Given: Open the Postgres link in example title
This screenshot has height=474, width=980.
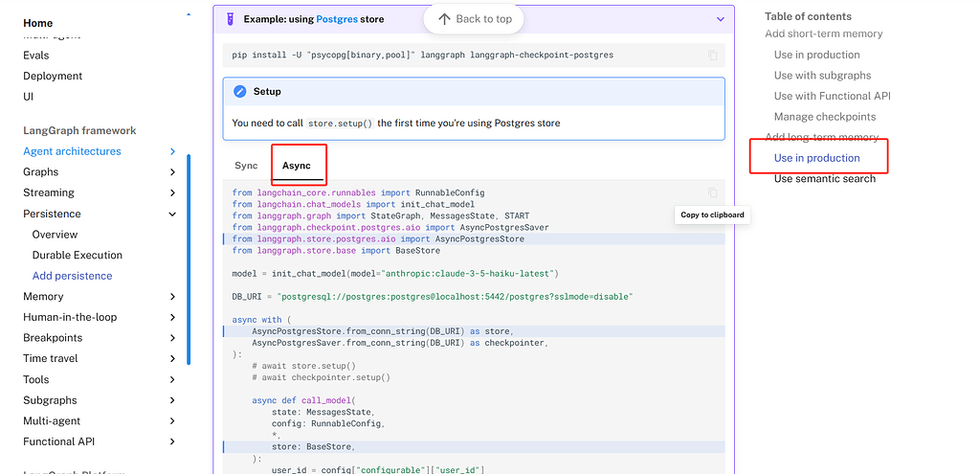Looking at the screenshot, I should point(337,19).
